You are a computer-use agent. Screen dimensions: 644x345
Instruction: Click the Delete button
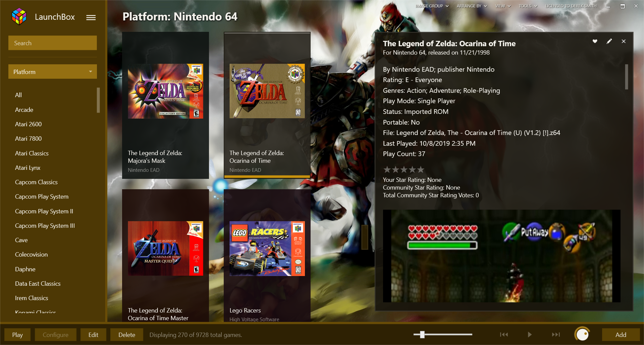pos(127,335)
